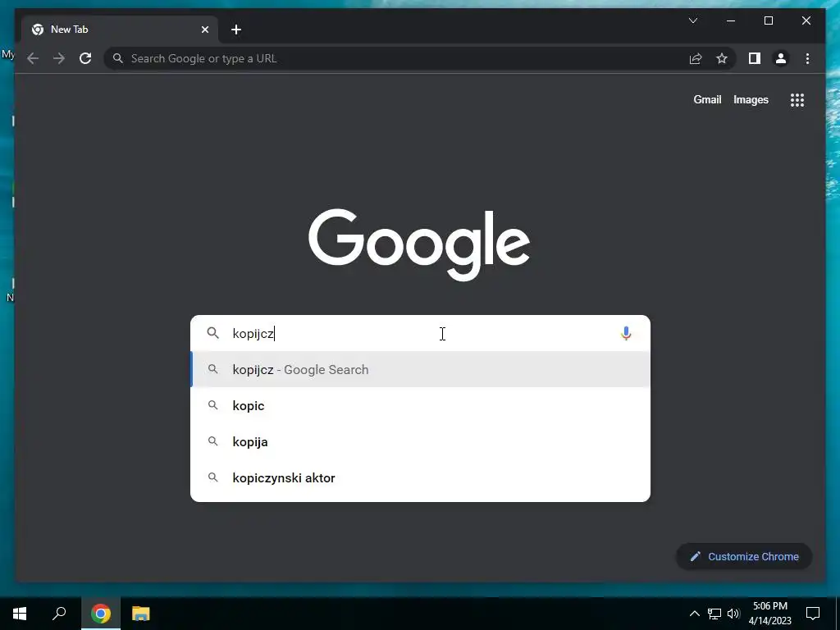840x630 pixels.
Task: Open the Gmail link
Action: (x=707, y=99)
